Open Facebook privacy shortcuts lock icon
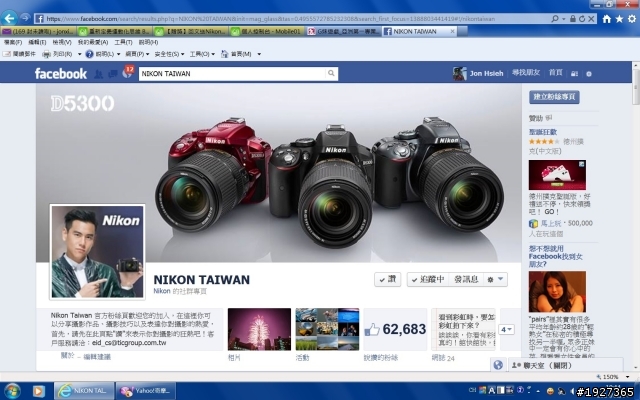The width and height of the screenshot is (640, 400). (574, 73)
